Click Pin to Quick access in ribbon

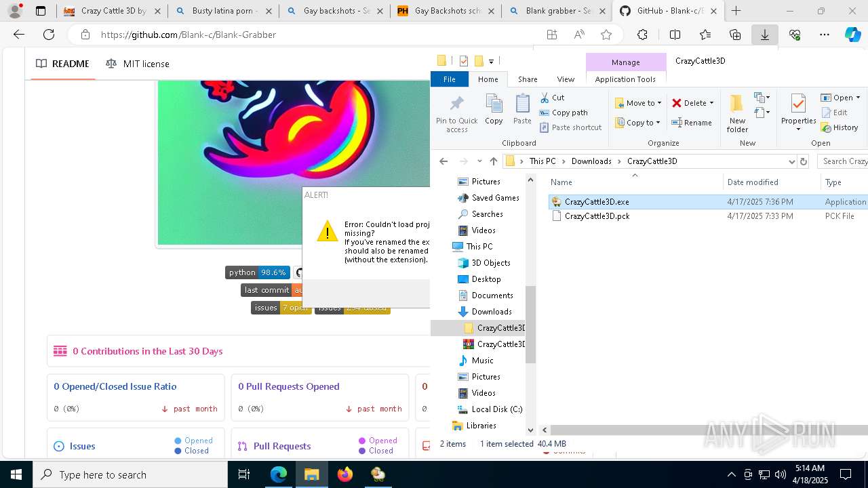(x=457, y=113)
